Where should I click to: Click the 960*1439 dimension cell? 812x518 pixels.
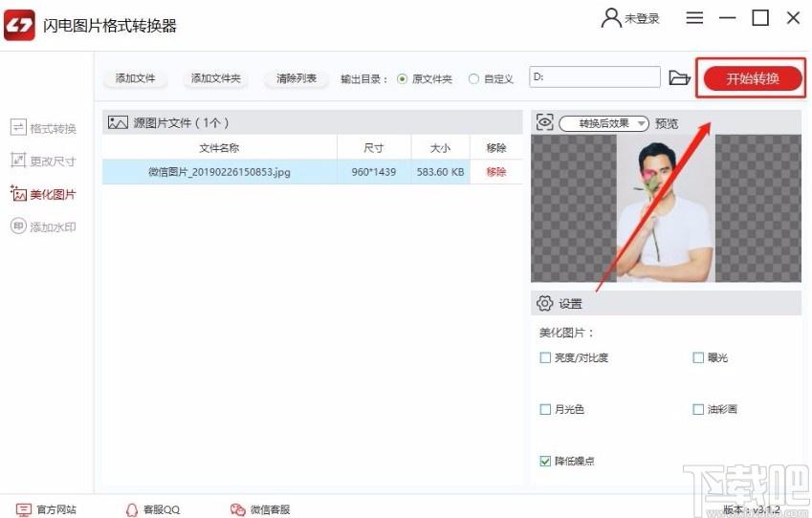tap(374, 172)
